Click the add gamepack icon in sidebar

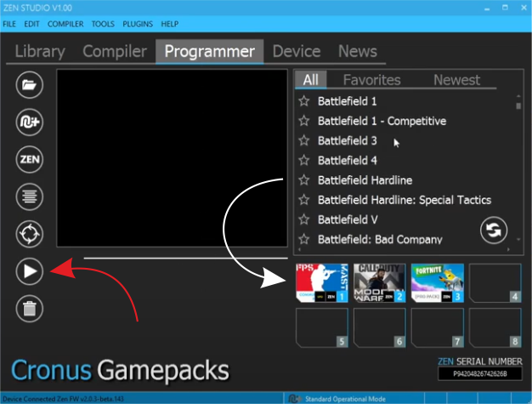(x=30, y=122)
